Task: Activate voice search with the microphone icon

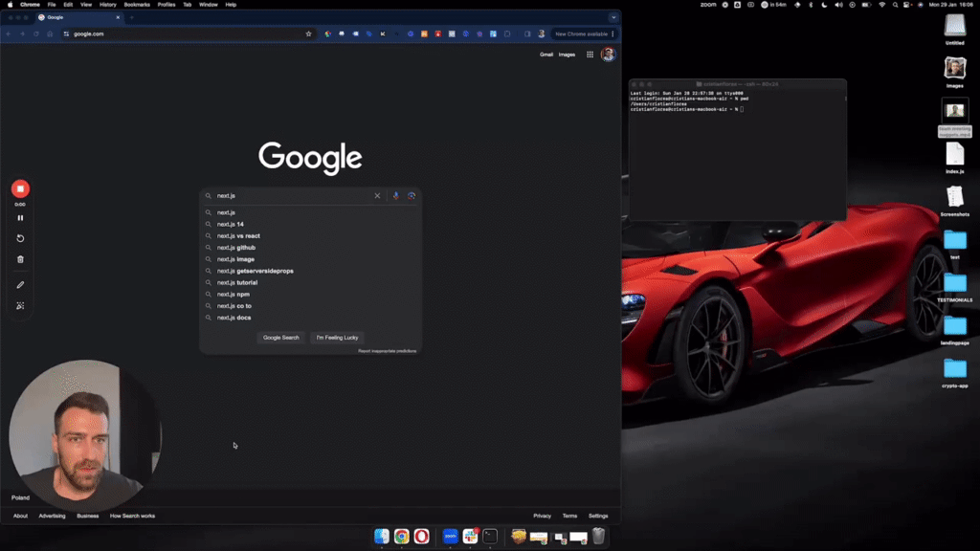Action: (395, 195)
